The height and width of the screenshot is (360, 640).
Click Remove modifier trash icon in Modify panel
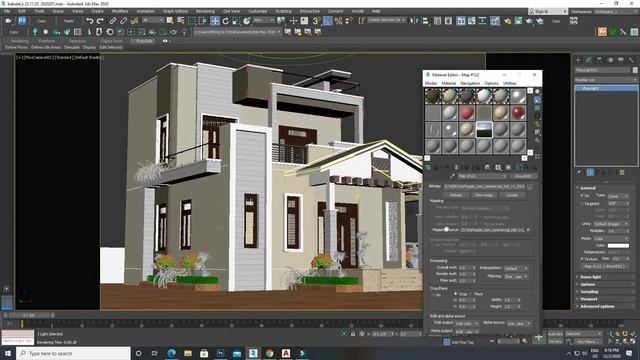click(x=622, y=173)
